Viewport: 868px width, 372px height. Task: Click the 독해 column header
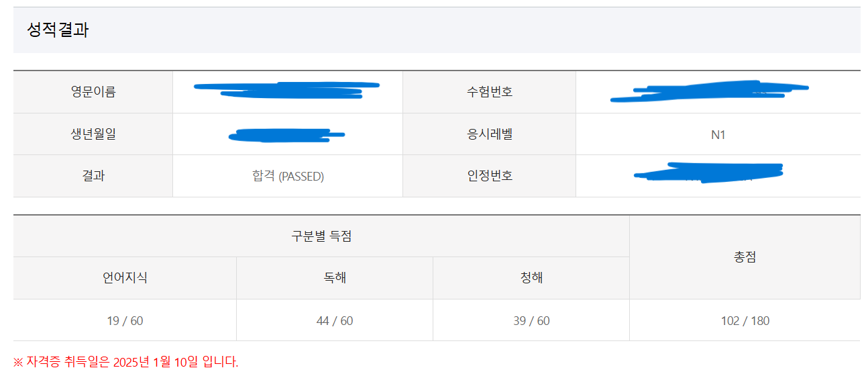(335, 278)
